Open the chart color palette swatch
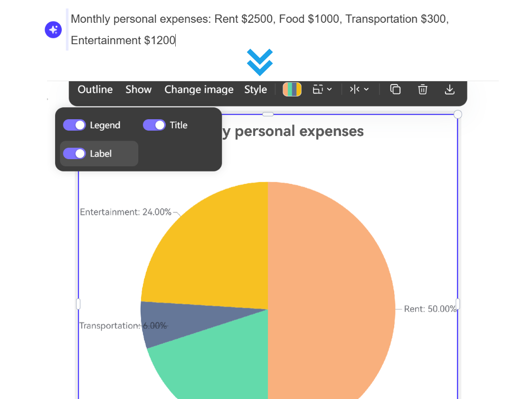Image resolution: width=532 pixels, height=399 pixels. coord(292,89)
